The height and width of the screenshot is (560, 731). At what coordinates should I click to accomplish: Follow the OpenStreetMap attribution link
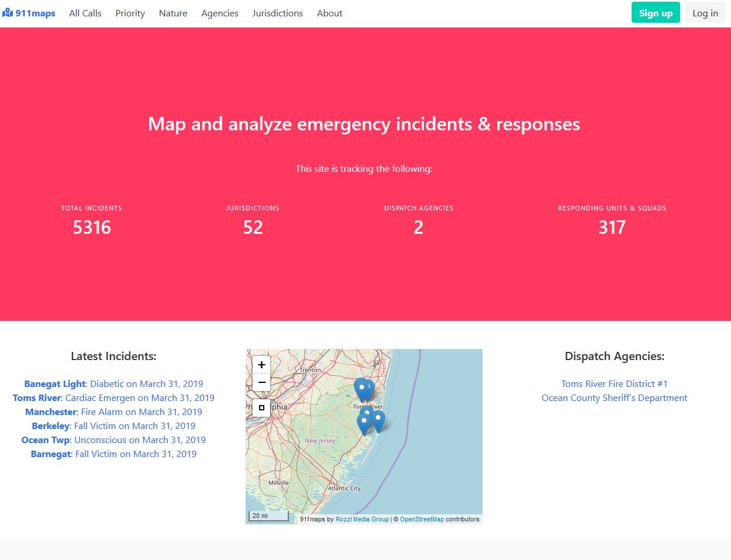point(422,519)
